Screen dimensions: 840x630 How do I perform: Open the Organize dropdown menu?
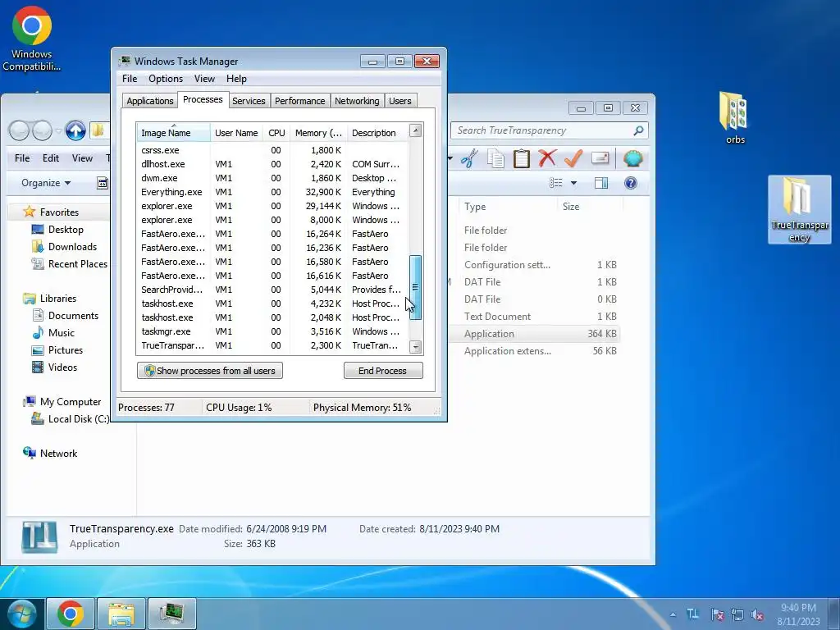(x=46, y=183)
